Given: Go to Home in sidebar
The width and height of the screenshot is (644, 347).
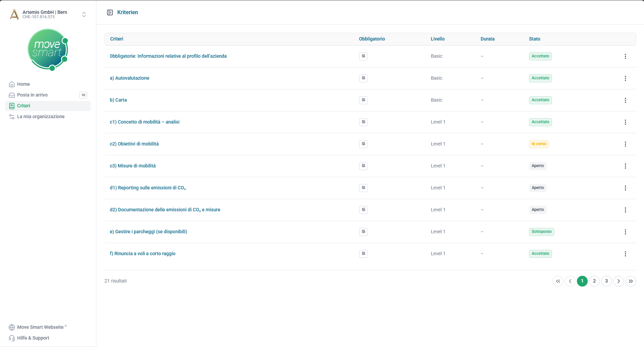Looking at the screenshot, I should [24, 84].
